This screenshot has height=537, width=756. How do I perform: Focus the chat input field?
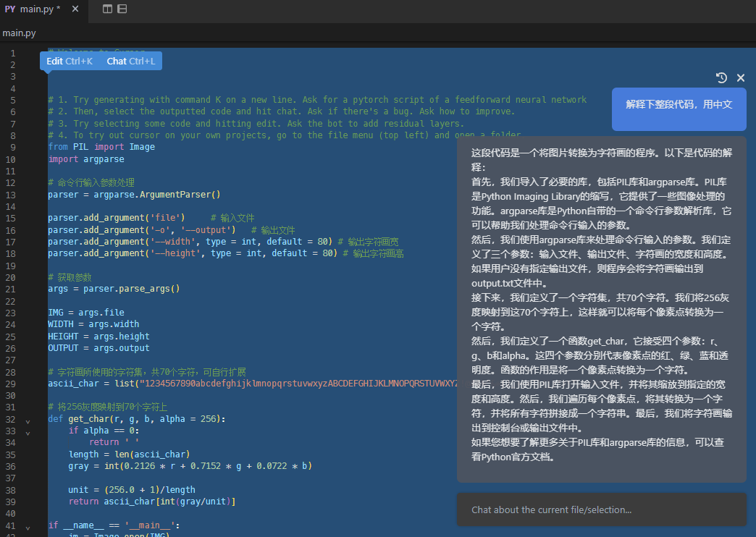[x=602, y=509]
